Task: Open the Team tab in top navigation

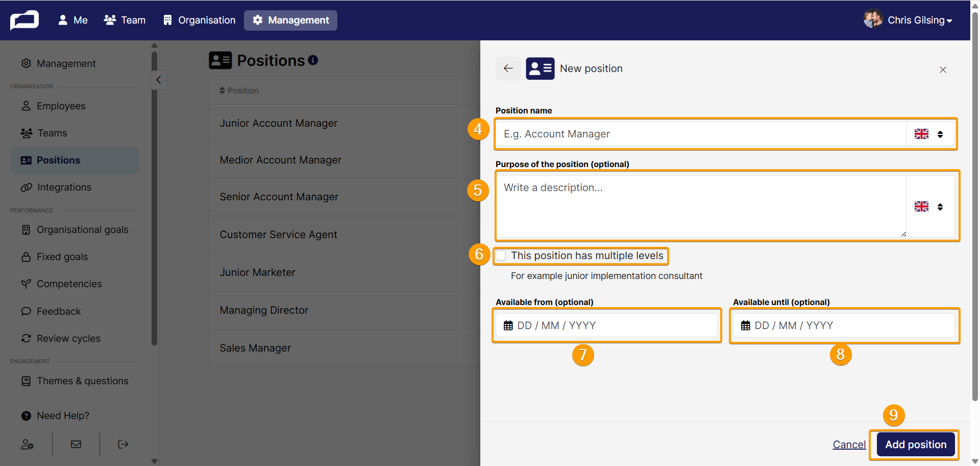Action: click(125, 20)
